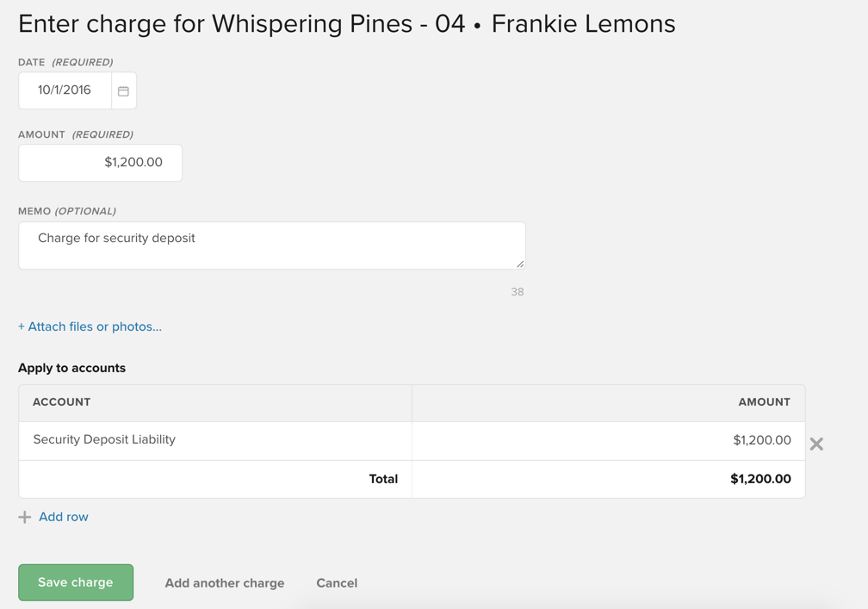Click the Add row link

[64, 517]
